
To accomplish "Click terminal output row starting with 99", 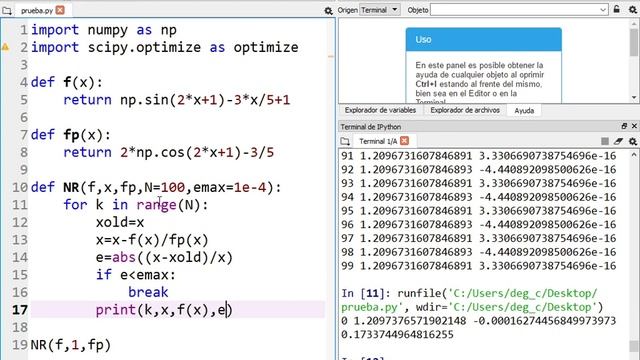I will point(478,266).
